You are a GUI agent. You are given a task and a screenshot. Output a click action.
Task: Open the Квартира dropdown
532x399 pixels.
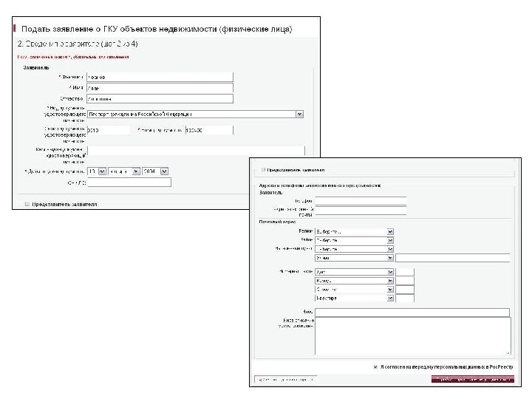pos(354,299)
